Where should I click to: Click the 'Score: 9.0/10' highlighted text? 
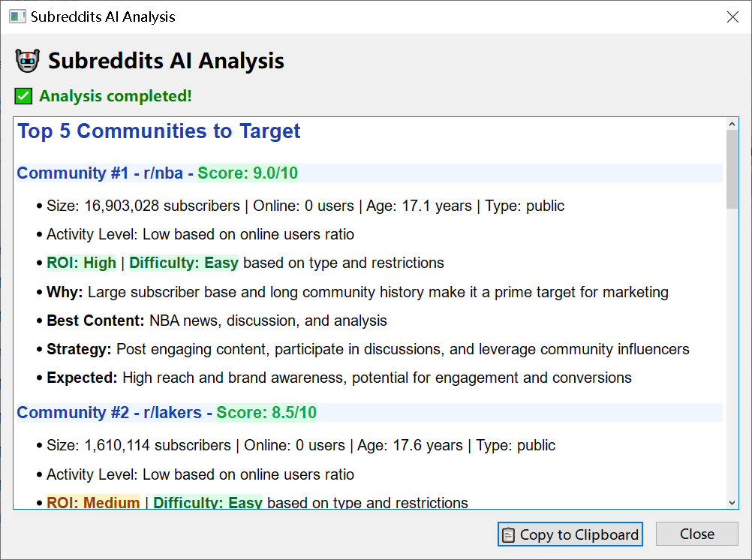point(247,173)
